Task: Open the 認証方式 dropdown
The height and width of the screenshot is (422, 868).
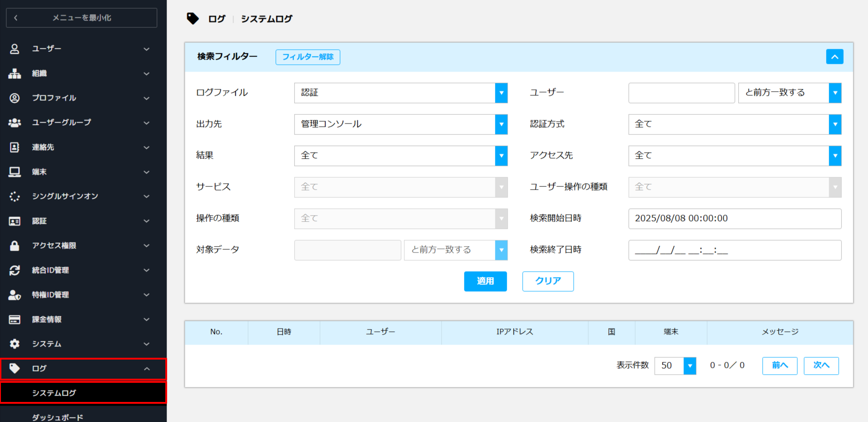Action: coord(735,124)
